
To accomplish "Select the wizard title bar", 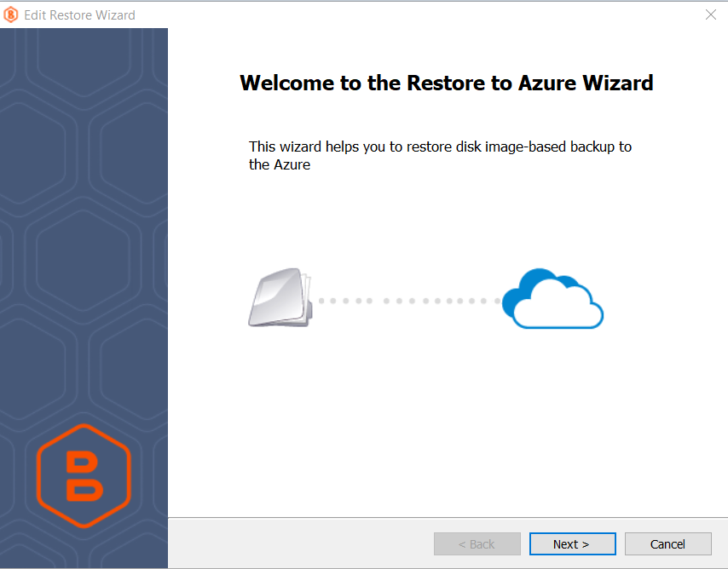I will click(x=341, y=14).
